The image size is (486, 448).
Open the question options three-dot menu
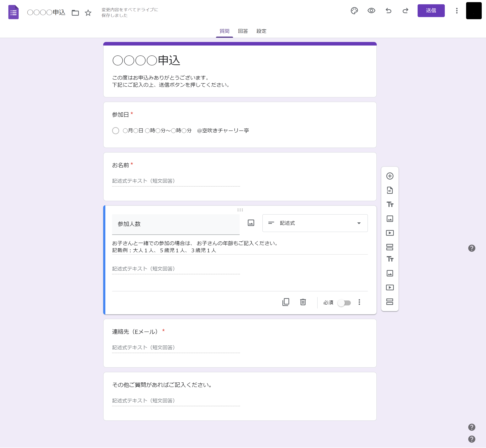pyautogui.click(x=359, y=302)
